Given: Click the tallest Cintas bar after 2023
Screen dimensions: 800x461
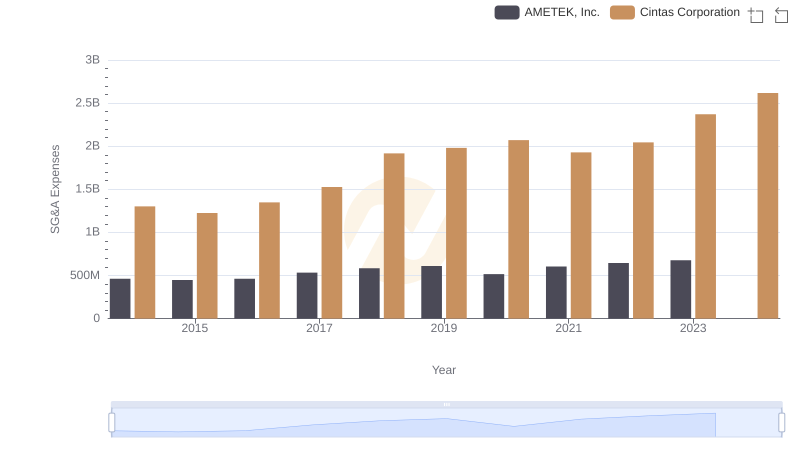Looking at the screenshot, I should pyautogui.click(x=767, y=206).
